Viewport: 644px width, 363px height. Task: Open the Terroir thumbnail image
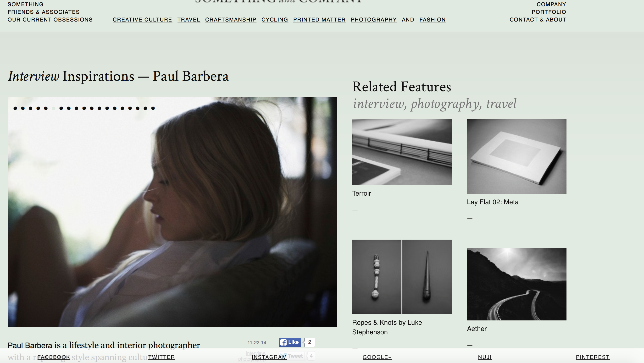[402, 152]
